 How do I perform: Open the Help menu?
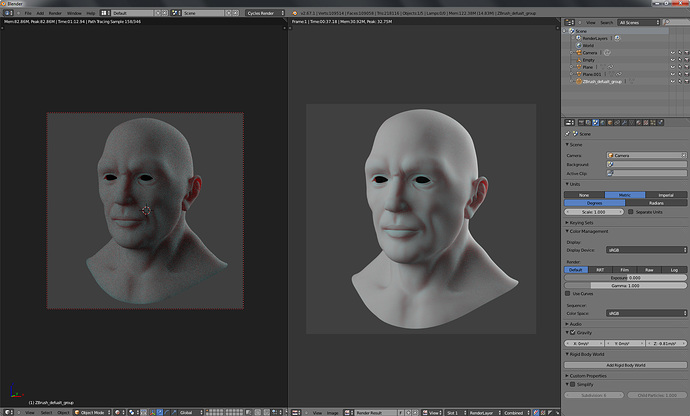click(x=91, y=13)
